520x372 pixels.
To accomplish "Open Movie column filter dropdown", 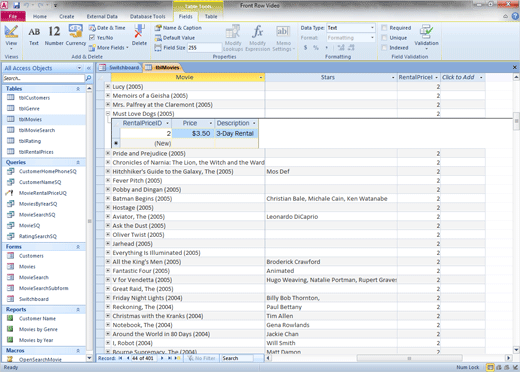I will pos(261,77).
